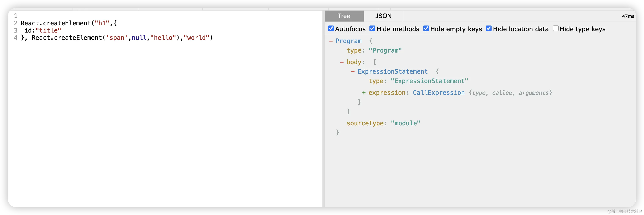Click the 'span' string in the code

[117, 38]
